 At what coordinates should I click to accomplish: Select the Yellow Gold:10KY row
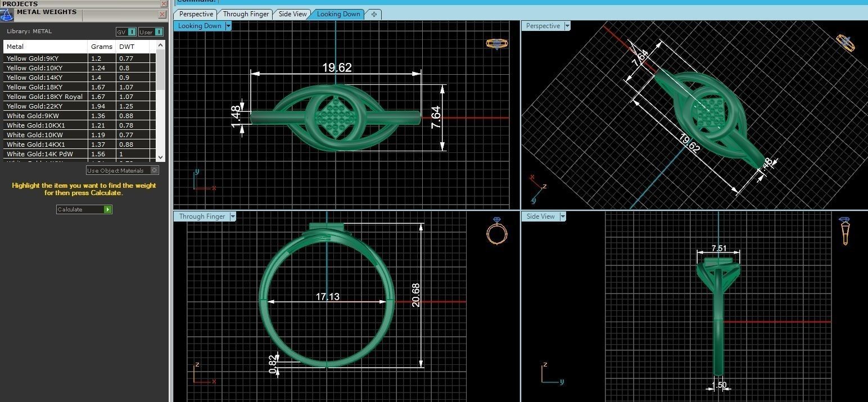(x=79, y=68)
